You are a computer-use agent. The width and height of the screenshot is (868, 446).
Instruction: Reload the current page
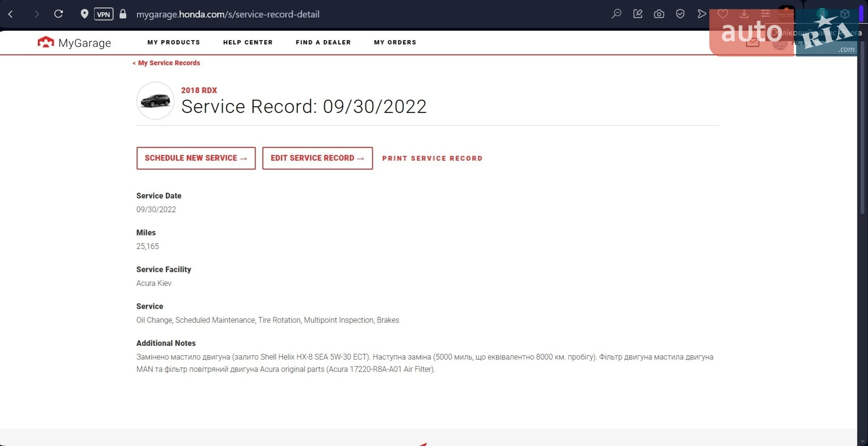[59, 14]
